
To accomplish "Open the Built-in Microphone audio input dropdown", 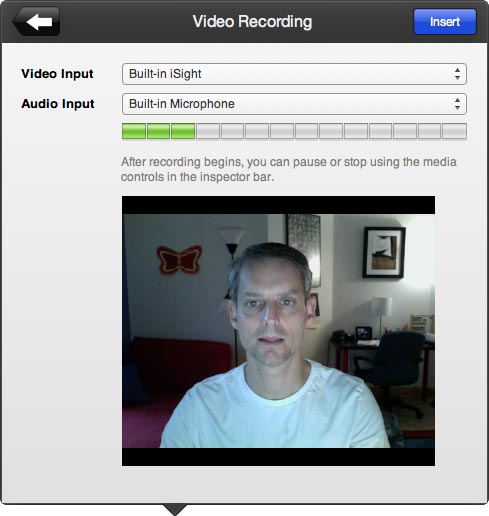I will click(294, 104).
